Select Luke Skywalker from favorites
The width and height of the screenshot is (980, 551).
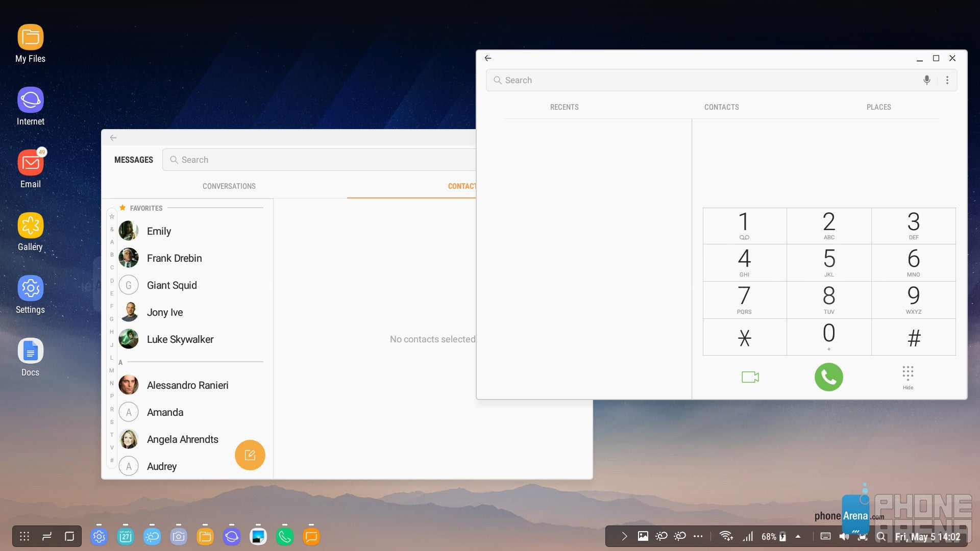coord(180,339)
